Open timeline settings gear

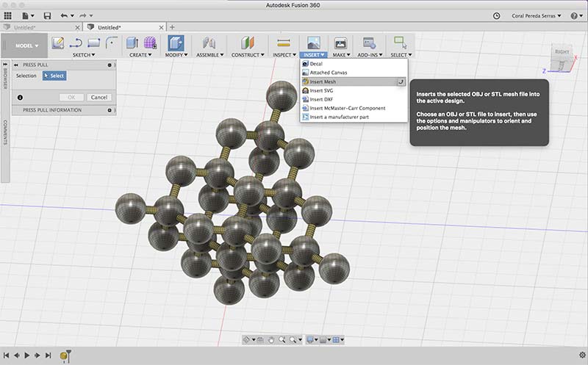(582, 355)
